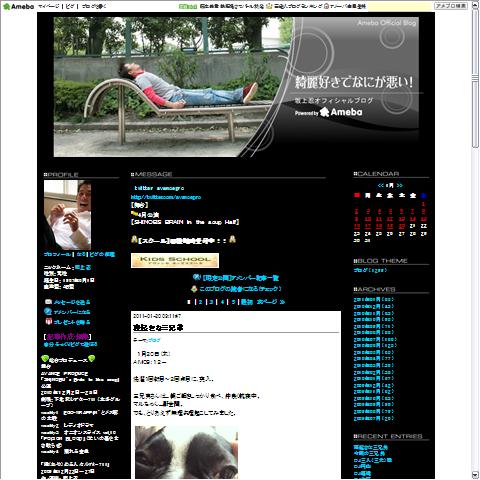Screen dimensions: 480x480
Task: Click the house icon in top bar
Action: pos(326,6)
